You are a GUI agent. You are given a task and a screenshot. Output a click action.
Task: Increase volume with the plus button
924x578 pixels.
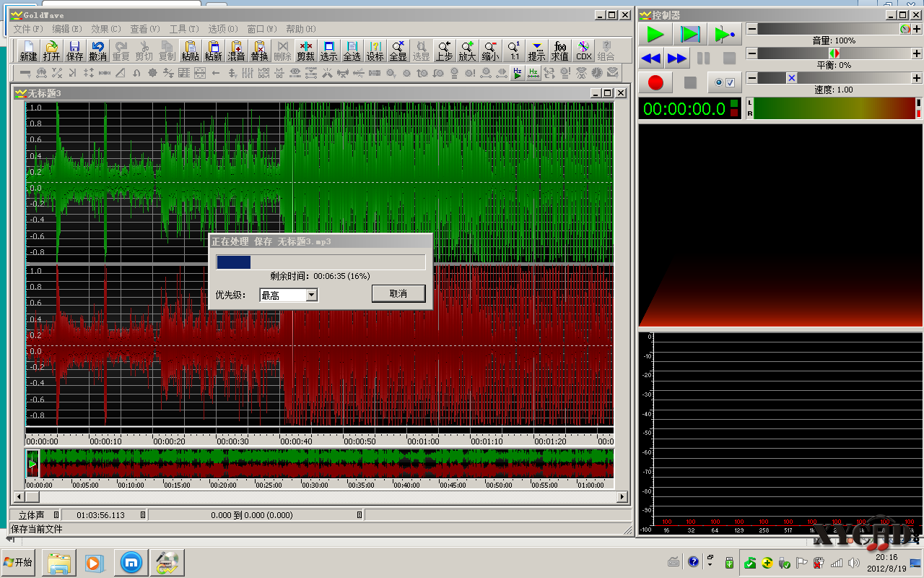tap(917, 29)
